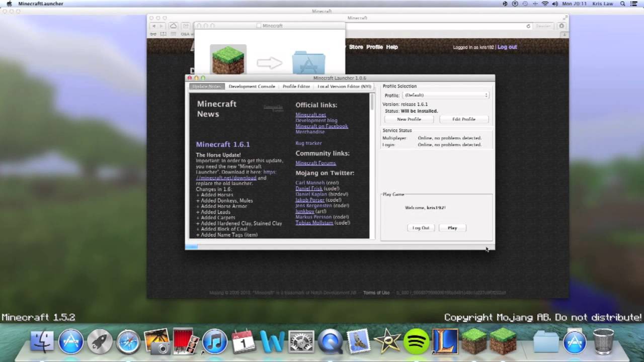Click the 'Status: Will be Installed.' text
This screenshot has height=362, width=644.
[x=411, y=111]
